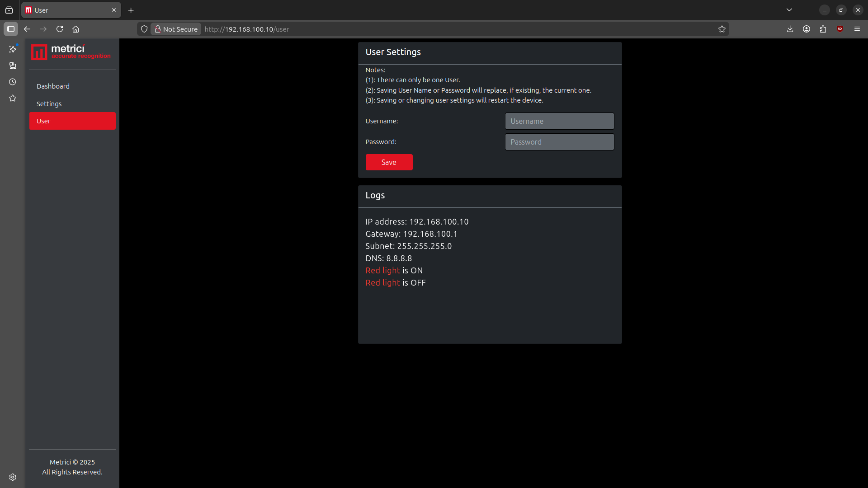Open the extensions menu
868x488 pixels.
point(823,29)
